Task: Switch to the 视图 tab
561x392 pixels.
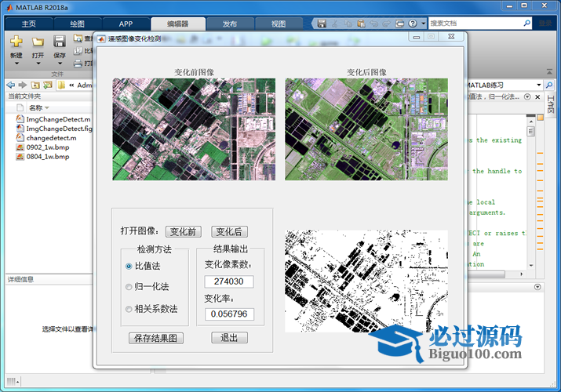Action: click(279, 24)
